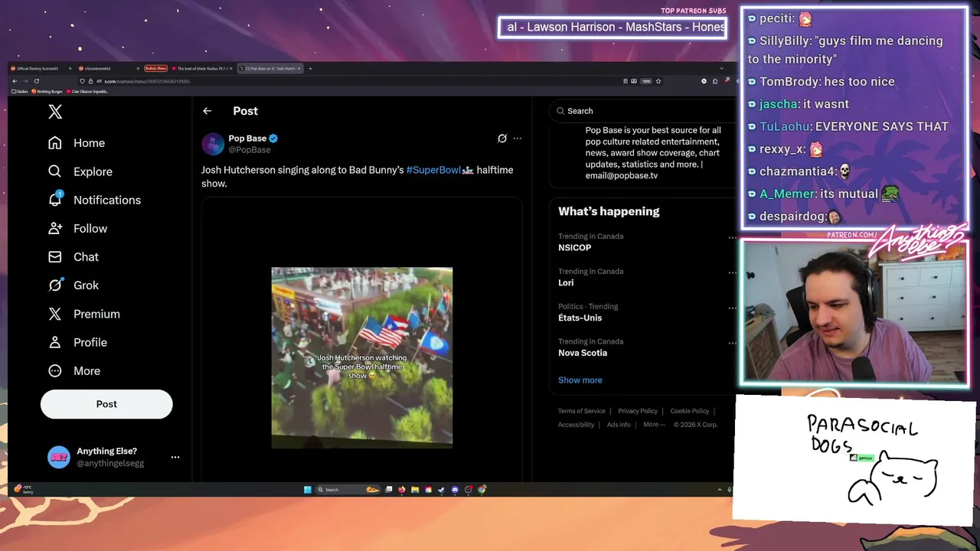Switch to best of Uncle Ruckus tab
The image size is (980, 551).
(x=201, y=69)
